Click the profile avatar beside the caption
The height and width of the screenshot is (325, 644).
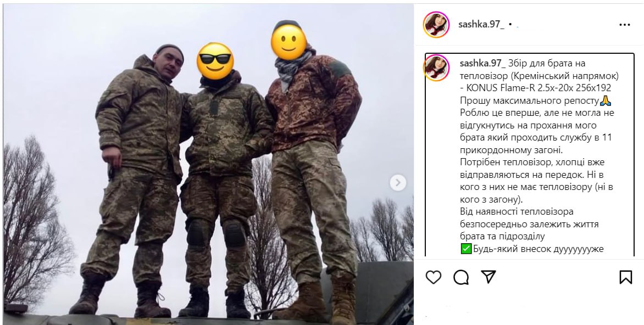pos(436,68)
